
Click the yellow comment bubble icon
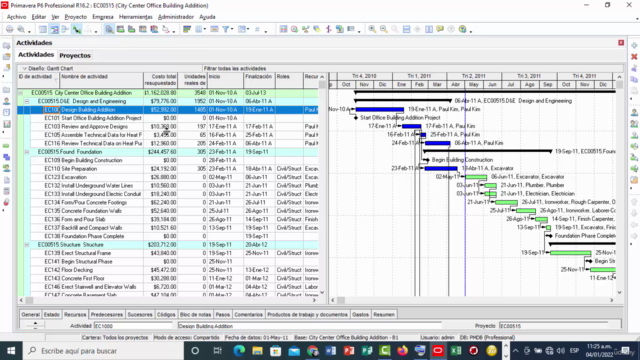click(440, 29)
